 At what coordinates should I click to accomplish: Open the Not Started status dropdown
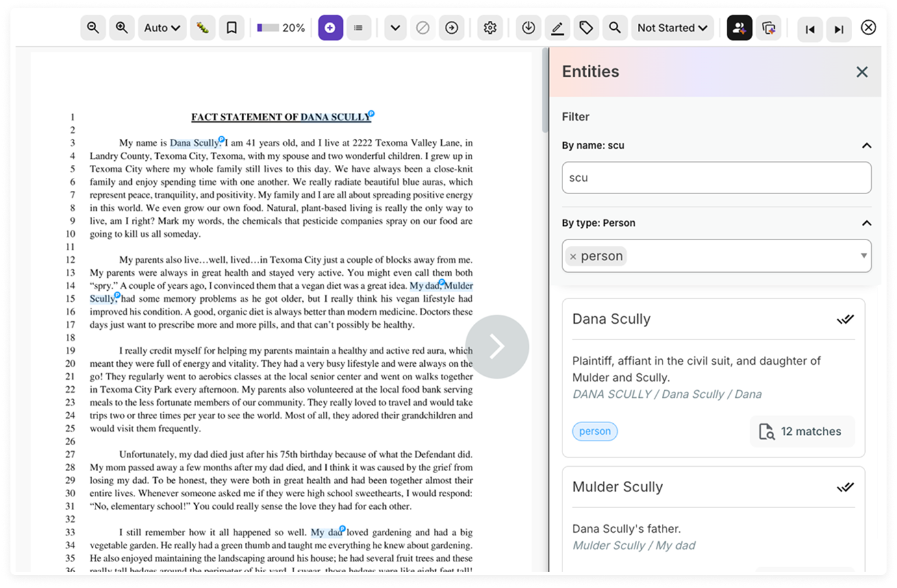click(x=672, y=28)
